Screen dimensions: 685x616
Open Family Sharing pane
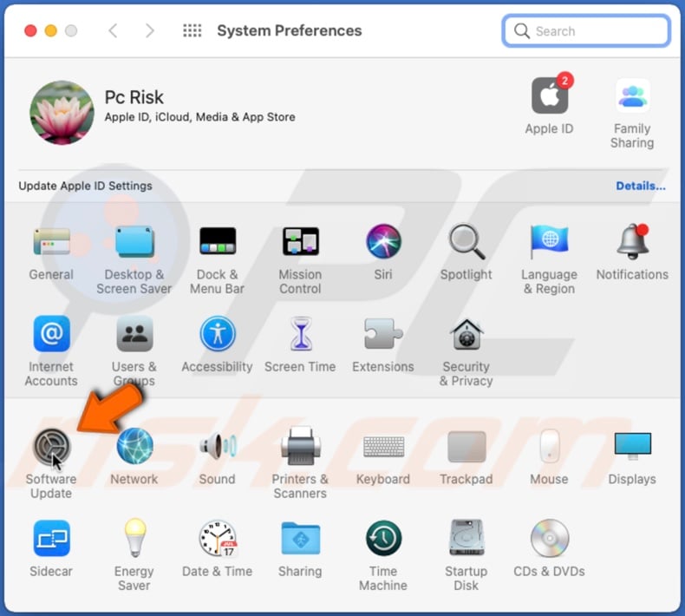click(x=633, y=96)
